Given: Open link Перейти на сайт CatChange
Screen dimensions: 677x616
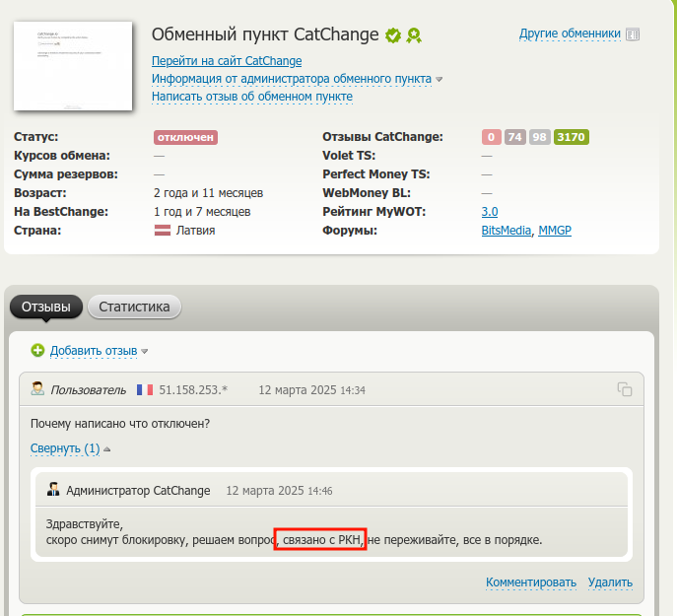Looking at the screenshot, I should pyautogui.click(x=227, y=61).
